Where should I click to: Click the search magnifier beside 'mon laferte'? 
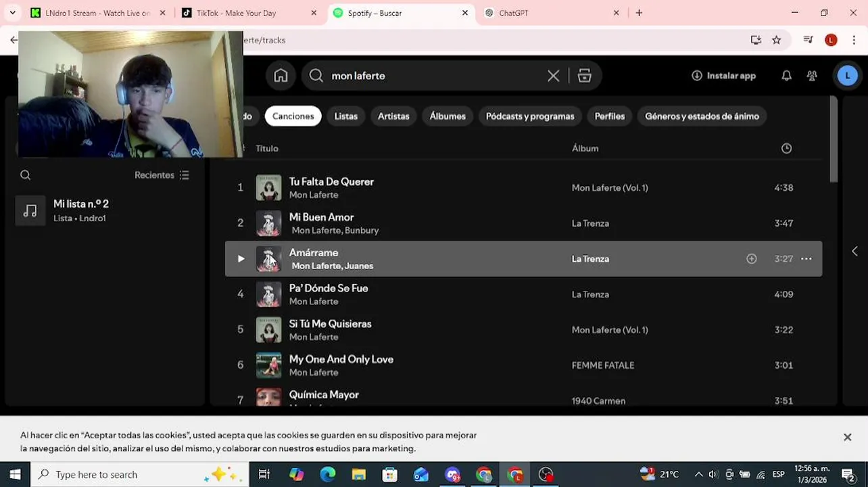316,76
